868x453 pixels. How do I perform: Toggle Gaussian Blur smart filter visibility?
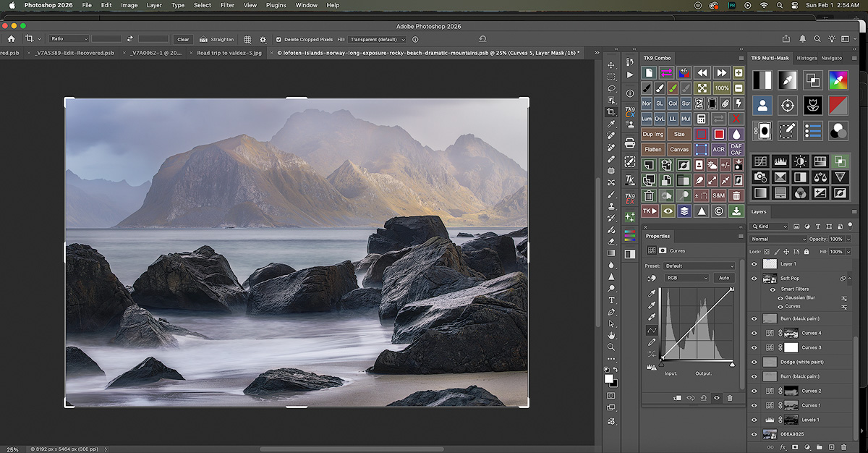[780, 297]
